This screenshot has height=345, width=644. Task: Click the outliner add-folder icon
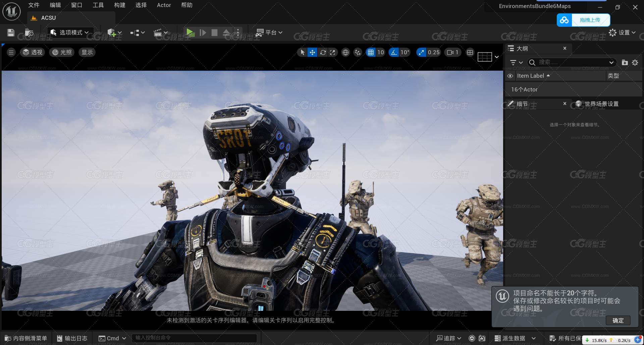coord(625,63)
